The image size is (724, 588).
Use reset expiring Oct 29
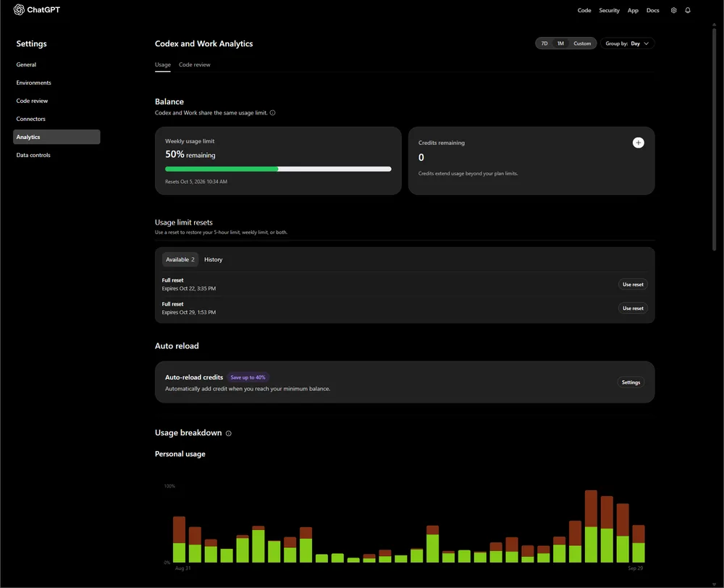(x=633, y=308)
